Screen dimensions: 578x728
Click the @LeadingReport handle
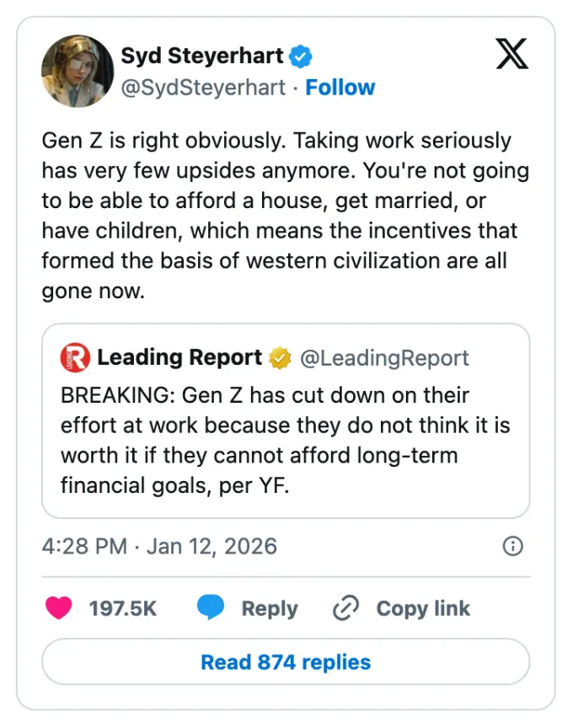(384, 358)
